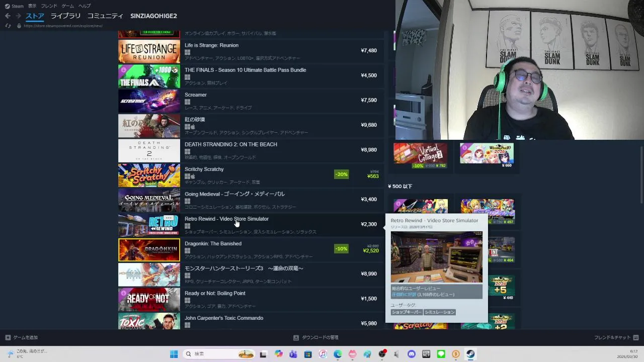The height and width of the screenshot is (362, 644).
Task: Open the Steam menu in menu bar
Action: [14, 6]
